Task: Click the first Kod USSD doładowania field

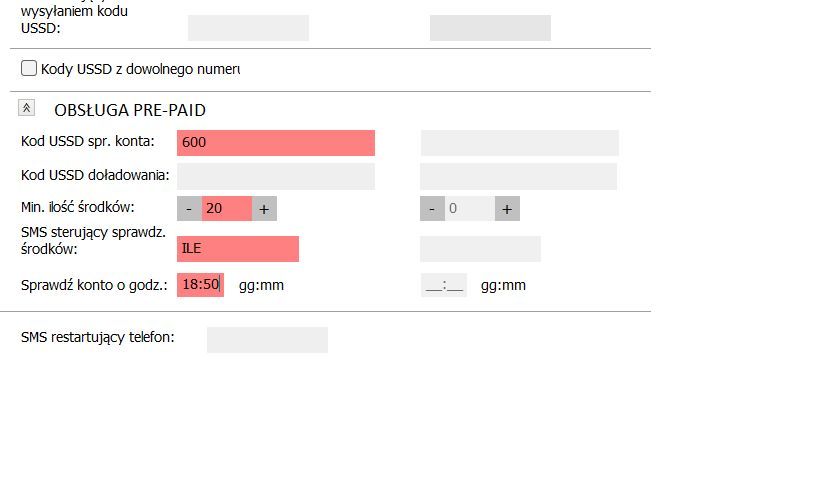Action: pos(276,176)
